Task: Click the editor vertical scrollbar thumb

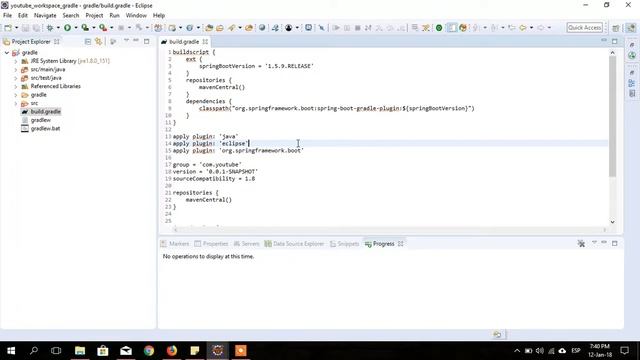Action: coord(612,116)
